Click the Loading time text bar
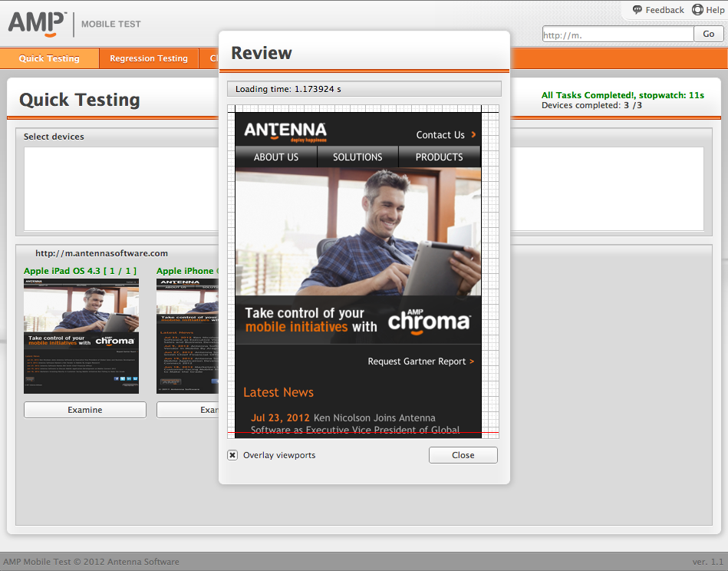 (364, 89)
